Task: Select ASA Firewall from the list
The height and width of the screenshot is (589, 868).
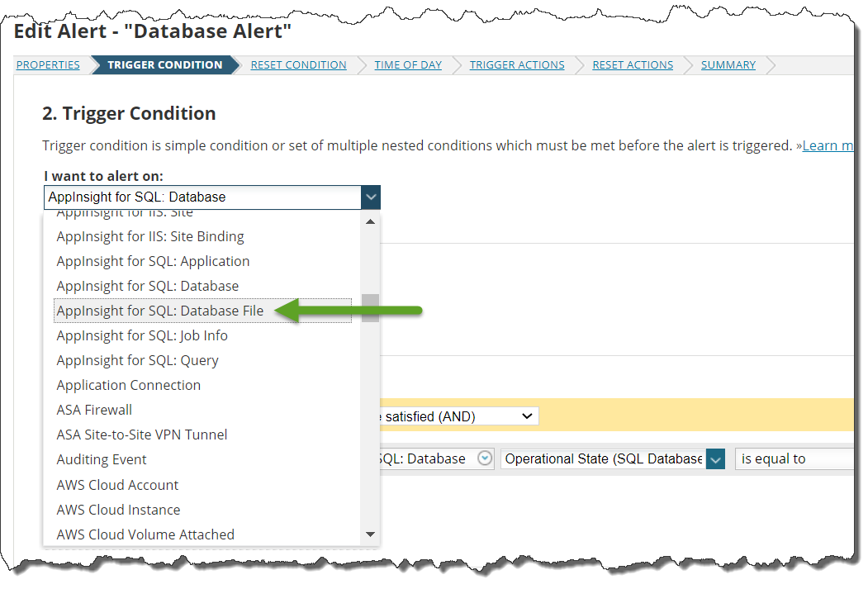Action: coord(94,410)
